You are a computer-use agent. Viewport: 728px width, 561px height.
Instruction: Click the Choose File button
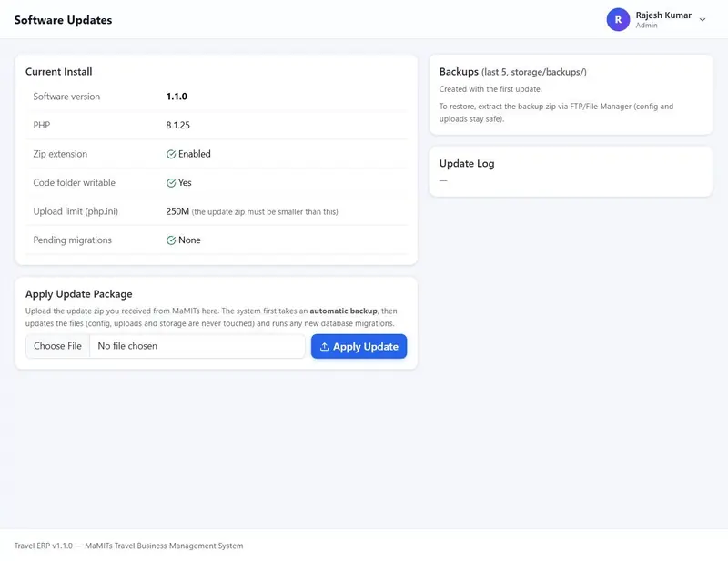(x=57, y=346)
